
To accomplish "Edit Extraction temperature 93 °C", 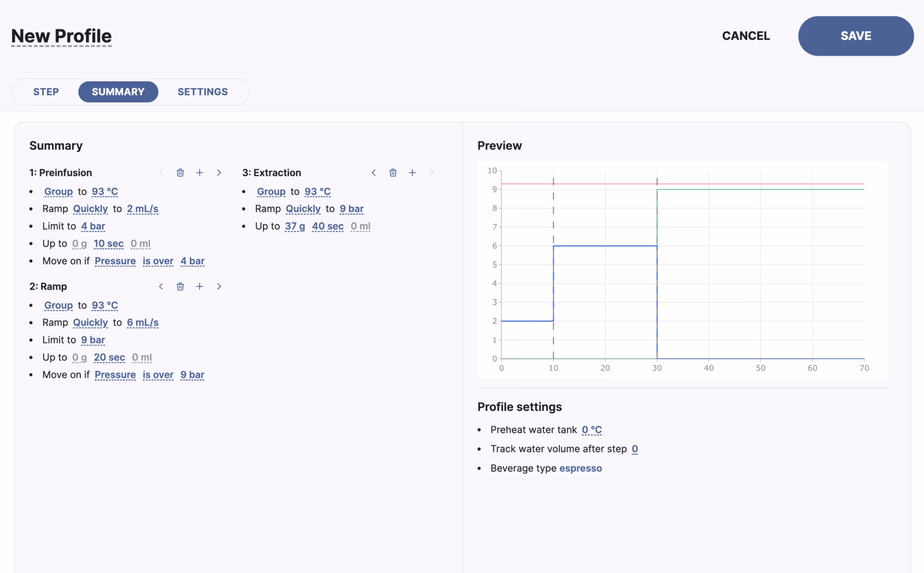I will tap(318, 192).
